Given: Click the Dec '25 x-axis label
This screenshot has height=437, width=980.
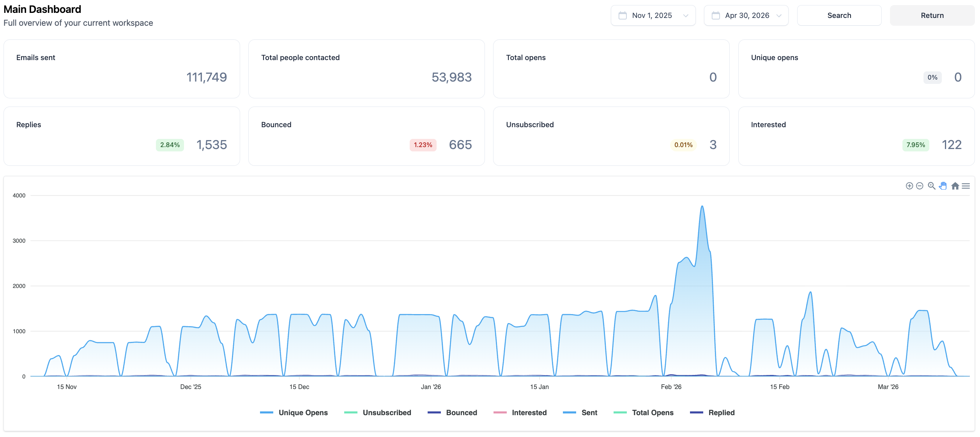Looking at the screenshot, I should coord(191,387).
